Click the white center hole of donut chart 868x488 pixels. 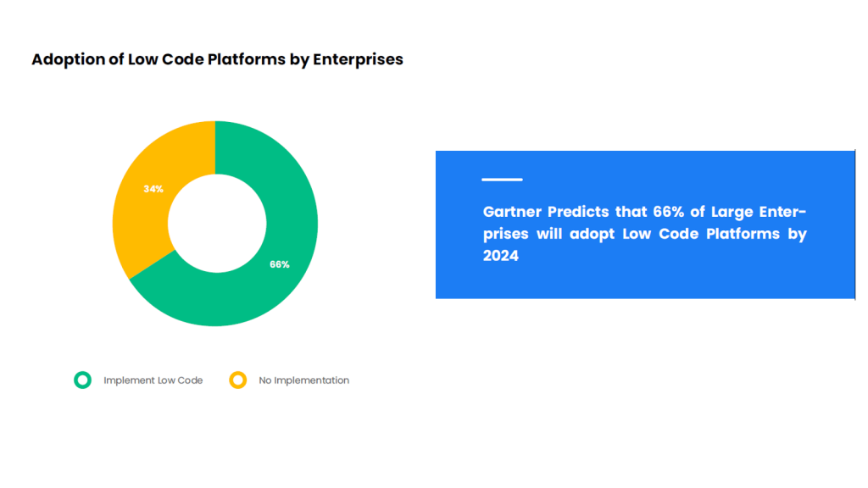tap(217, 224)
